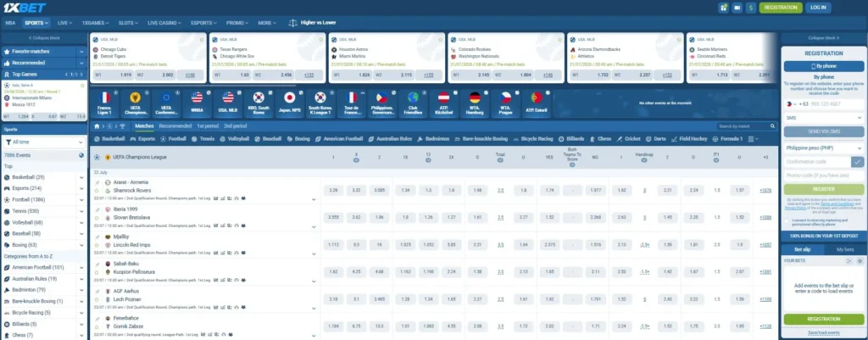The image size is (868, 340).
Task: Favorite the Colorado Rockies match card star
Action: (x=559, y=40)
